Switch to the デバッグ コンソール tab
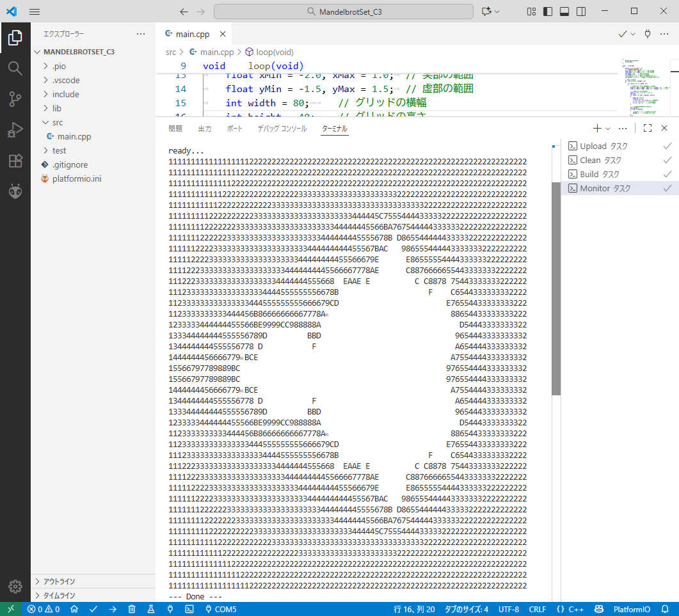Viewport: 679px width, 616px height. click(x=282, y=129)
